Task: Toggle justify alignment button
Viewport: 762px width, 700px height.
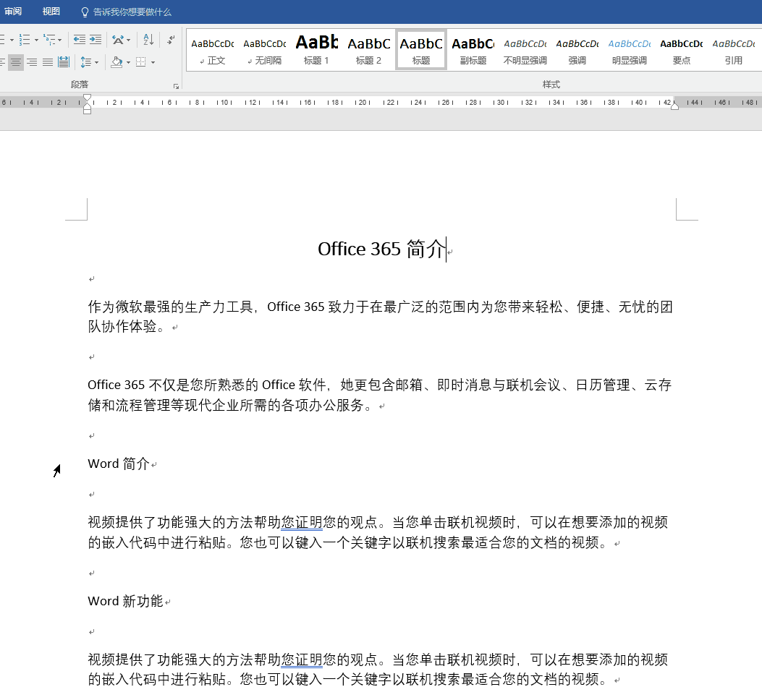Action: coord(48,62)
